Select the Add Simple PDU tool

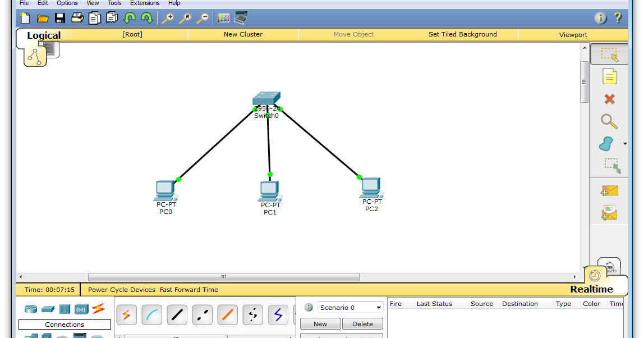[x=609, y=191]
